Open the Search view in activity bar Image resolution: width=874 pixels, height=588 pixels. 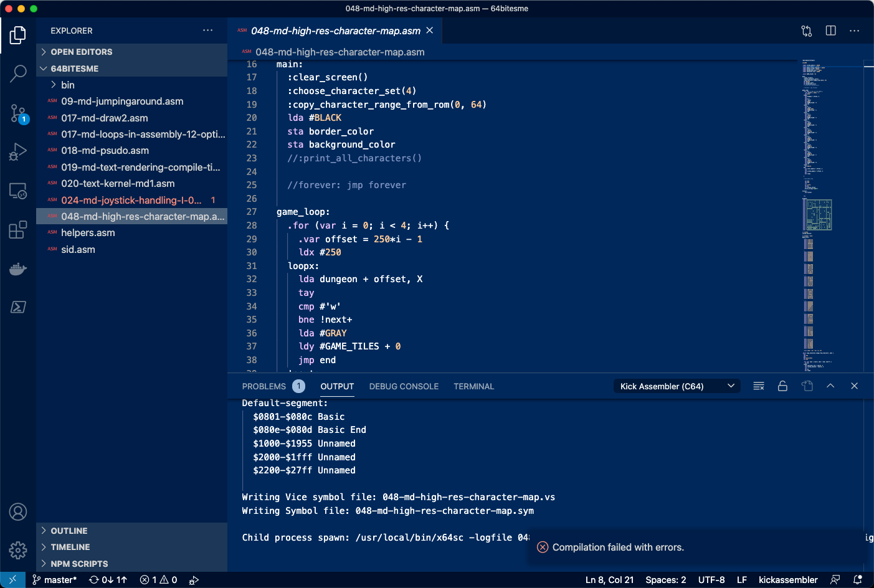[x=18, y=73]
